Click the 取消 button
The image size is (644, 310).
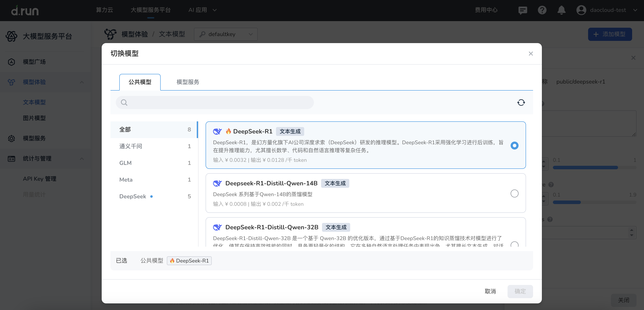tap(490, 291)
